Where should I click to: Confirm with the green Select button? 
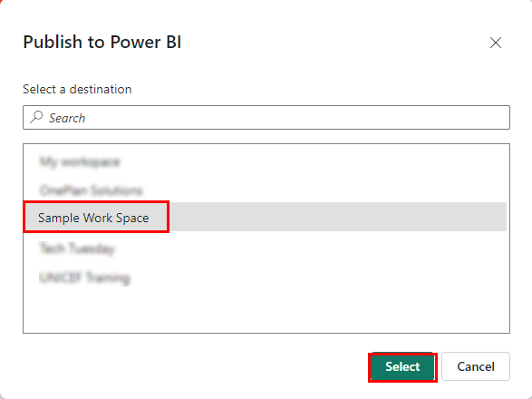(x=402, y=366)
